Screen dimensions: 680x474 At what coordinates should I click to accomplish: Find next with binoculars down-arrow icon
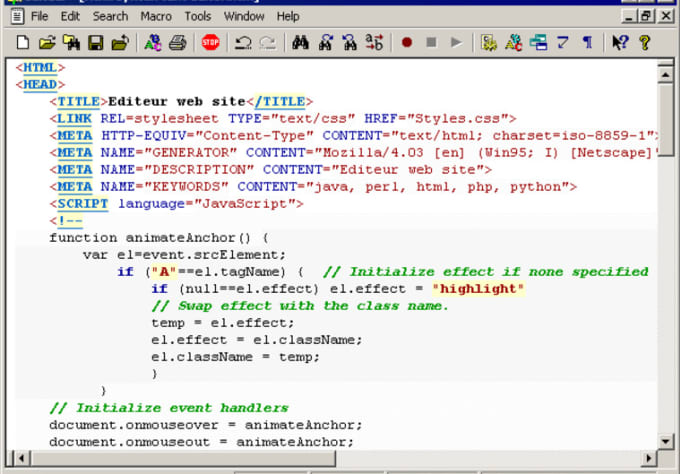(350, 42)
